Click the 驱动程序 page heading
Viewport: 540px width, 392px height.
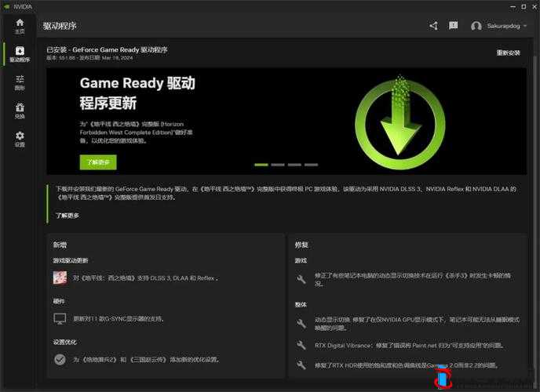[x=60, y=26]
